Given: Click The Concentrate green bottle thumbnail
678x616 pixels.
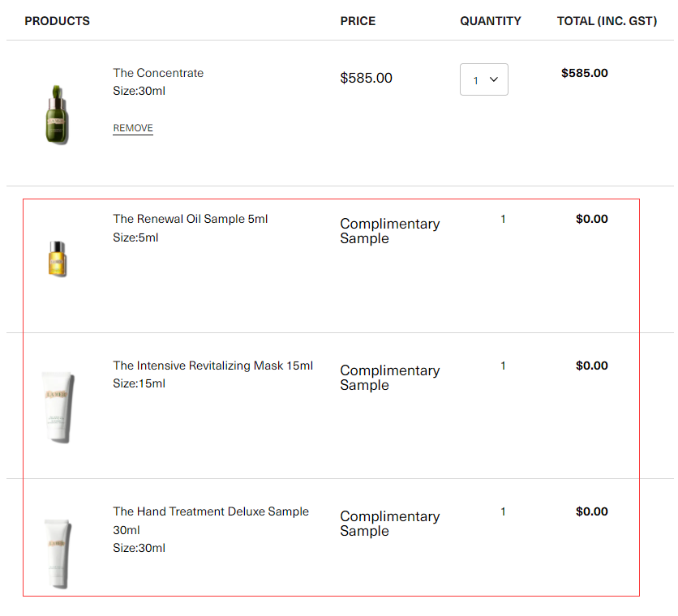Looking at the screenshot, I should 57,115.
